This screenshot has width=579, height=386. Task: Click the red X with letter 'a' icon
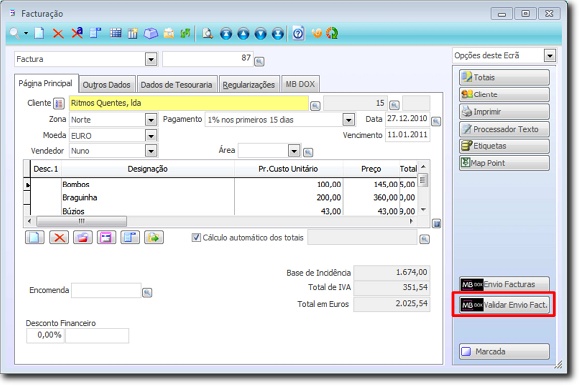click(x=77, y=34)
